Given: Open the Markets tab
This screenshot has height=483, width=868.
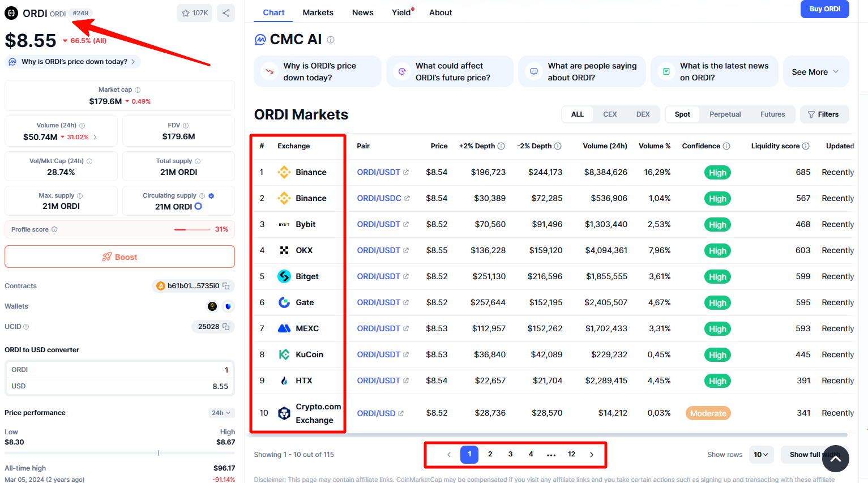Looking at the screenshot, I should pyautogui.click(x=318, y=12).
